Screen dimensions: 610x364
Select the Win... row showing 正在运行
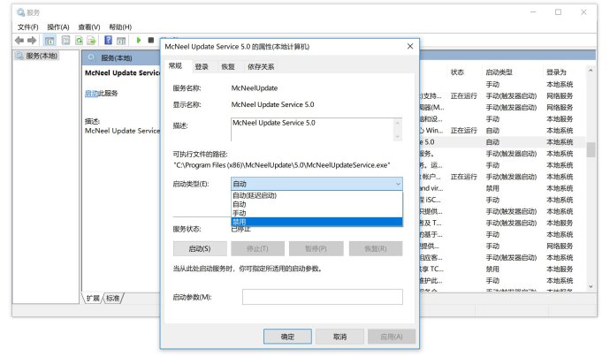pyautogui.click(x=503, y=130)
